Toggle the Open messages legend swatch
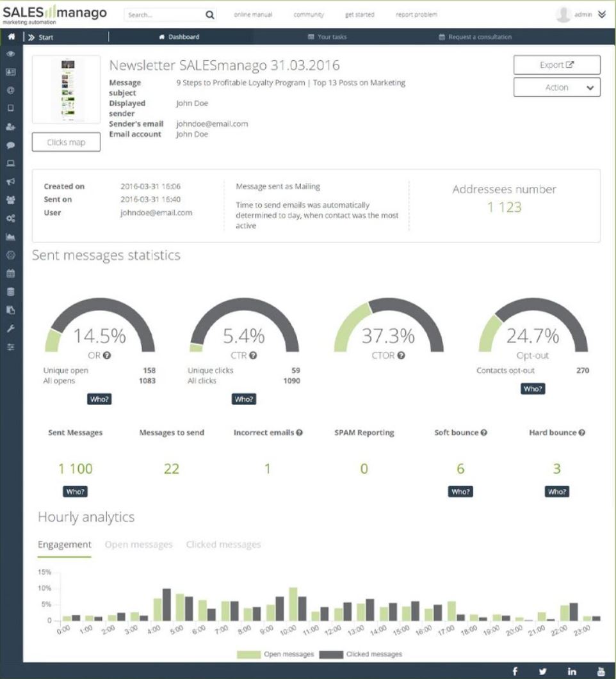 249,654
